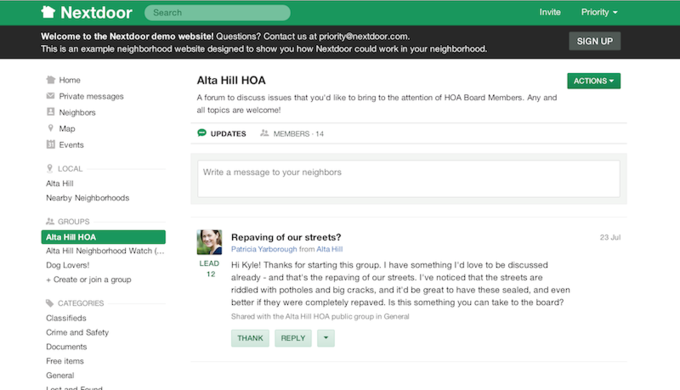Click the Groups section people icon
Viewport: 680px width, 390px height.
(x=50, y=221)
